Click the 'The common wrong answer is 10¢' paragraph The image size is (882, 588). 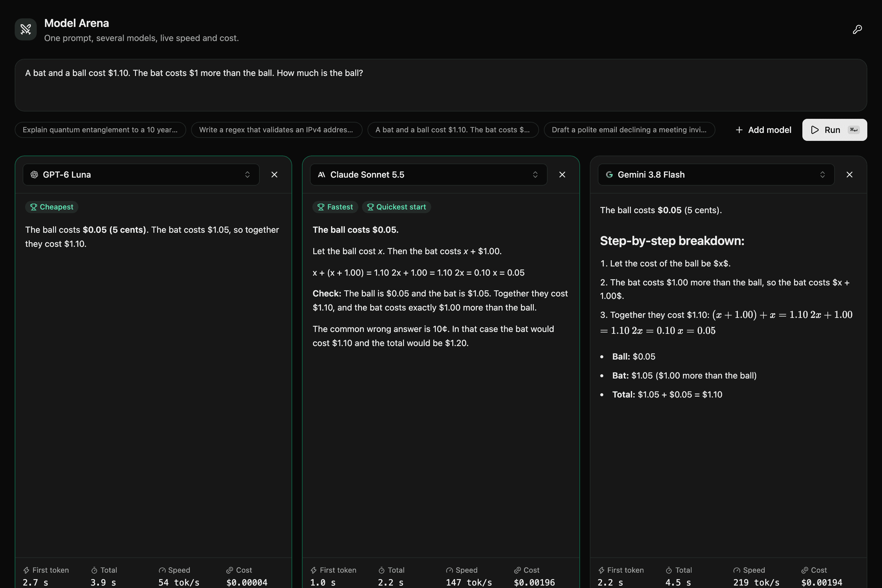click(x=433, y=336)
